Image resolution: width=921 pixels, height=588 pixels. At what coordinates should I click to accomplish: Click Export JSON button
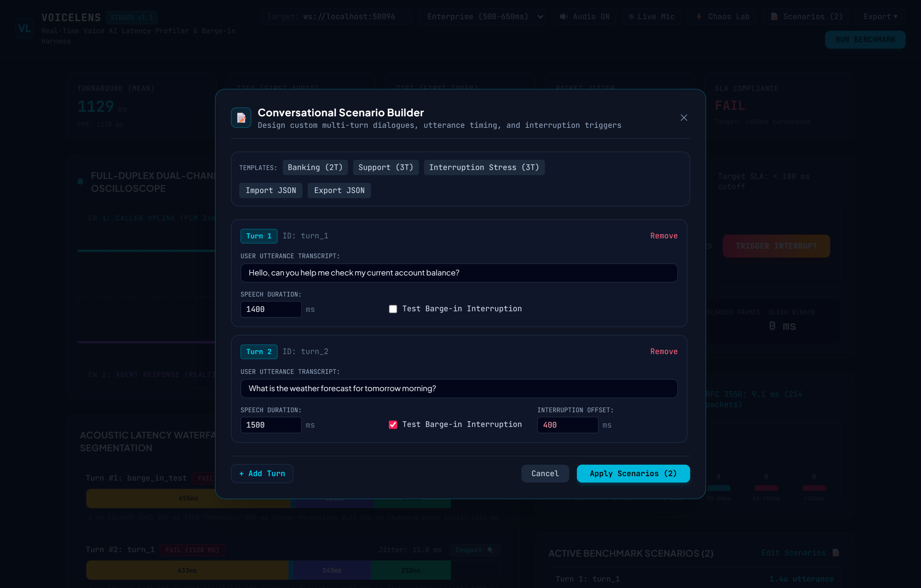[x=339, y=190]
